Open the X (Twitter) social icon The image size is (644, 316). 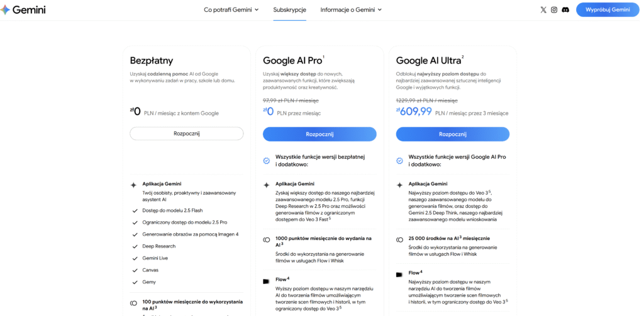point(543,10)
